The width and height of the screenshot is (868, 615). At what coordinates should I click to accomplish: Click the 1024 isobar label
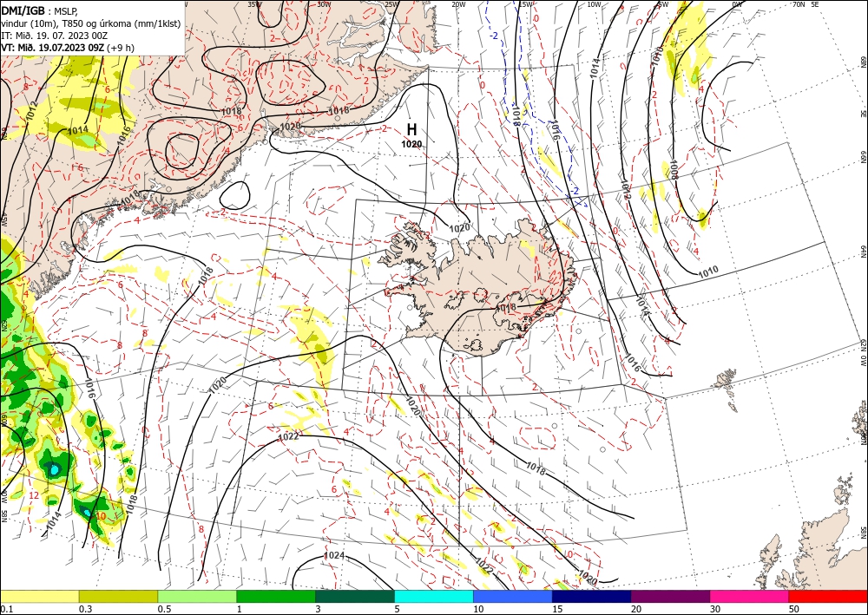pyautogui.click(x=334, y=555)
